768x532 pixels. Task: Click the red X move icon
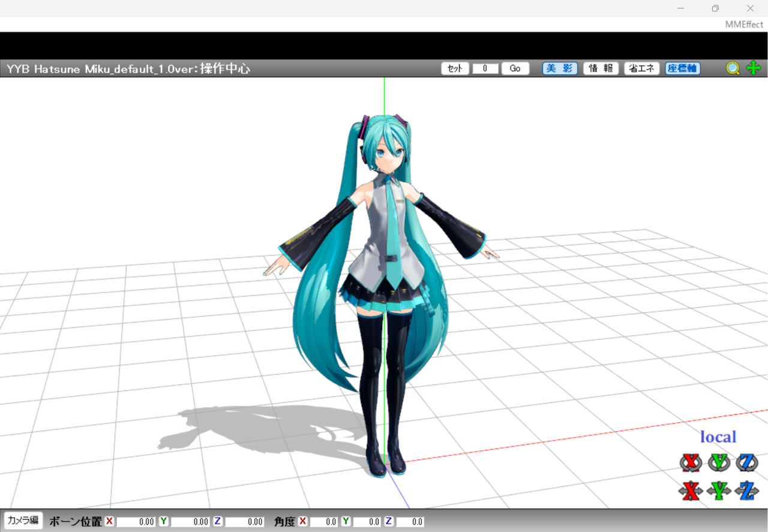point(691,491)
